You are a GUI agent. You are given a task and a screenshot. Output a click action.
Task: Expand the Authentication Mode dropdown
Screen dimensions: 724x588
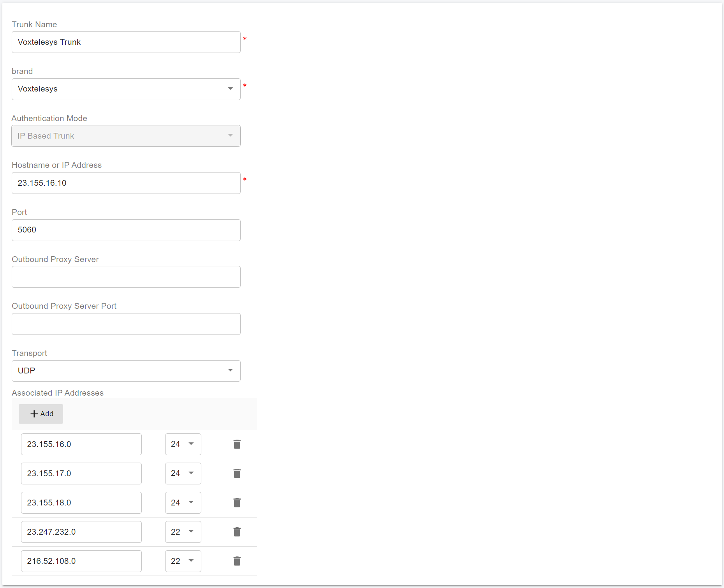tap(126, 136)
